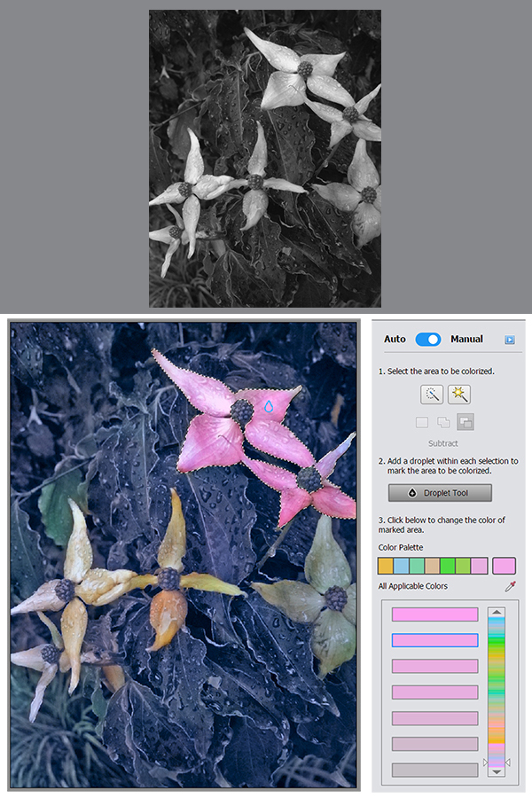Screen dimensions: 532x798
Task: Click the triangular marker on the hue strip
Action: tap(485, 762)
